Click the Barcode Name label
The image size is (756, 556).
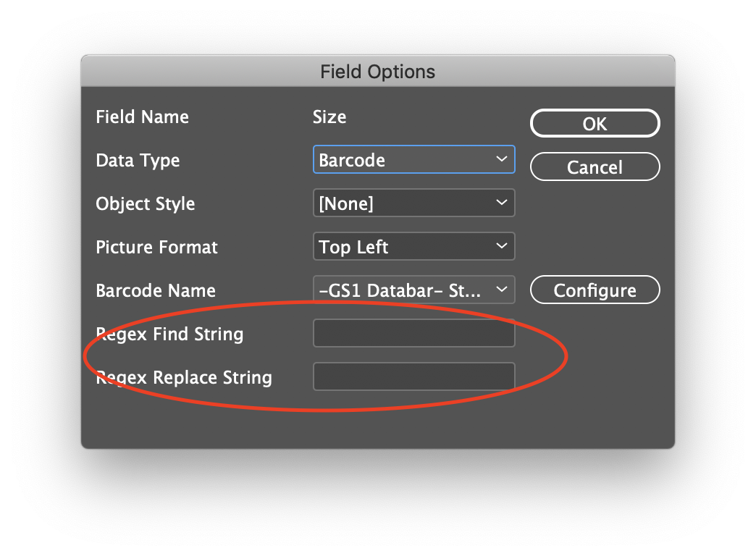156,290
